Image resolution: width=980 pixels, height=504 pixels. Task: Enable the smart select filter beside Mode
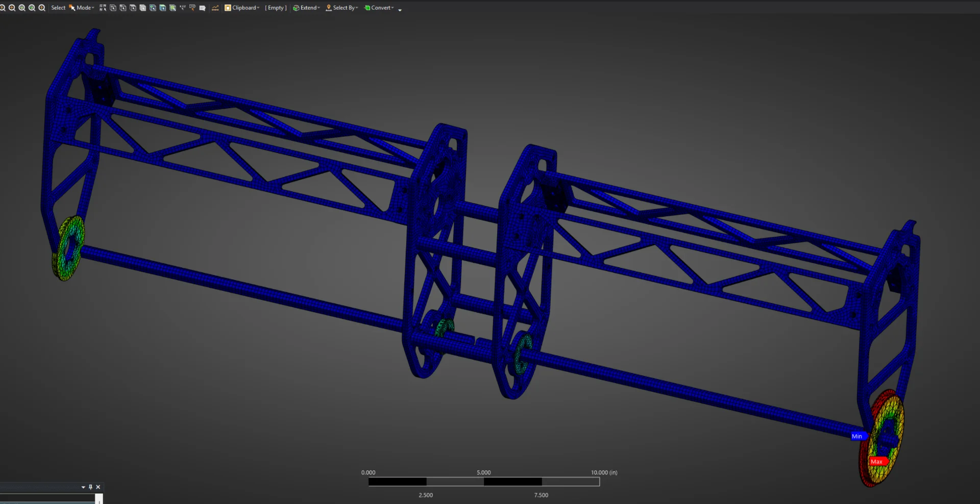tap(103, 8)
